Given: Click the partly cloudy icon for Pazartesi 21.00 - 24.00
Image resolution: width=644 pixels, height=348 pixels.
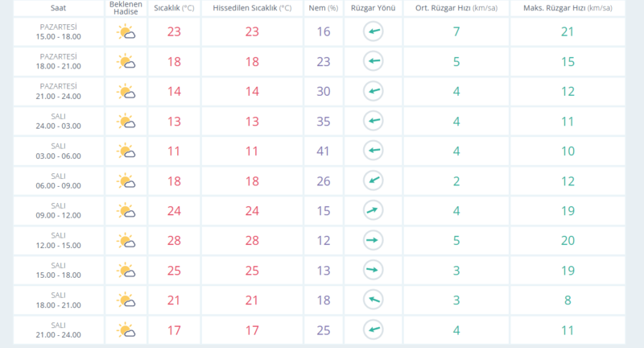Looking at the screenshot, I should pyautogui.click(x=126, y=92).
